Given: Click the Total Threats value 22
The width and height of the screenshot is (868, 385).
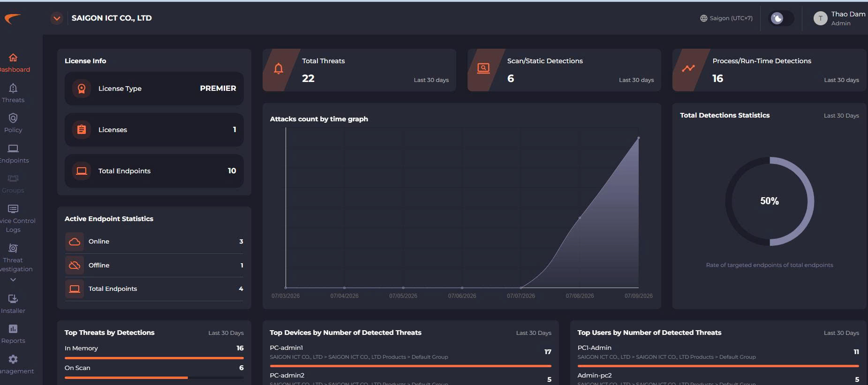Looking at the screenshot, I should tap(308, 79).
